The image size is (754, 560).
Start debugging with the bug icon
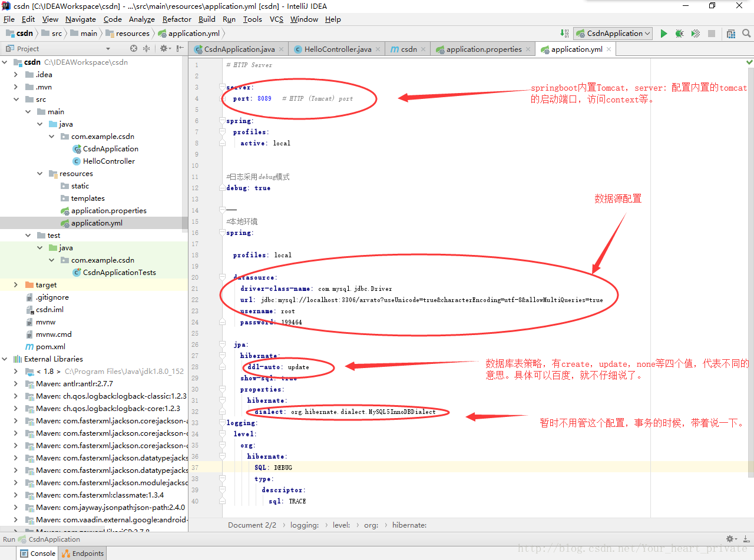[679, 34]
